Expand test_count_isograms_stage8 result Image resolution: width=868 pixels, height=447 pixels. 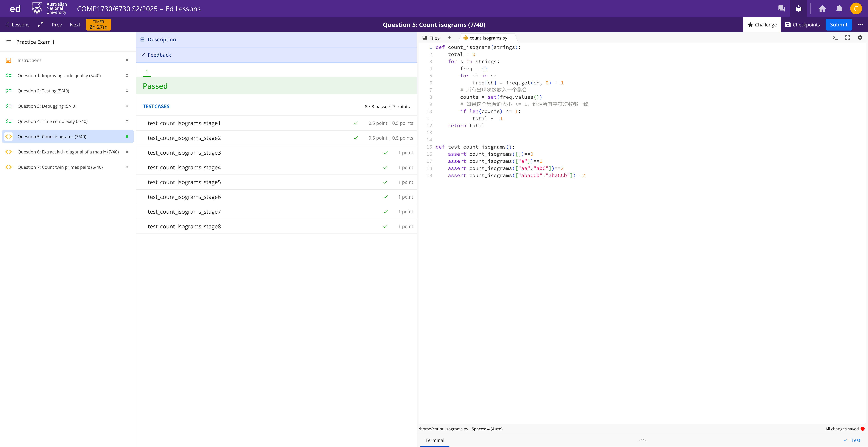tap(276, 226)
